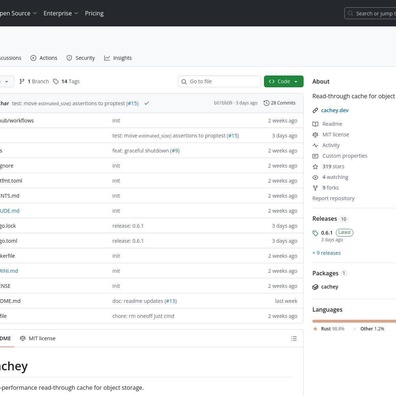Screen dimensions: 396x396
Task: Click the Activity pulse icon
Action: [315, 145]
